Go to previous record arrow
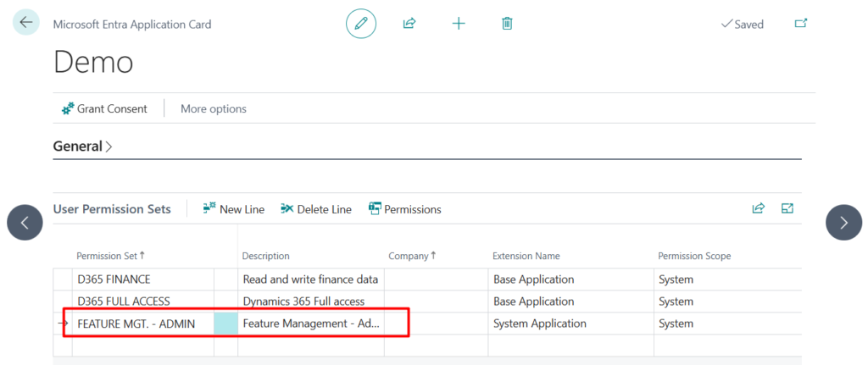The height and width of the screenshot is (365, 868). click(25, 223)
